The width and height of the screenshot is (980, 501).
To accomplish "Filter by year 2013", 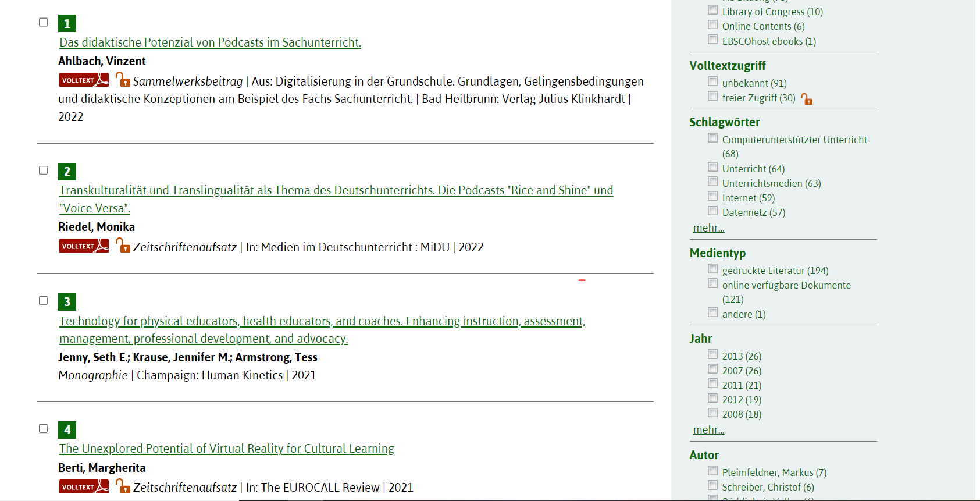I will click(x=712, y=354).
